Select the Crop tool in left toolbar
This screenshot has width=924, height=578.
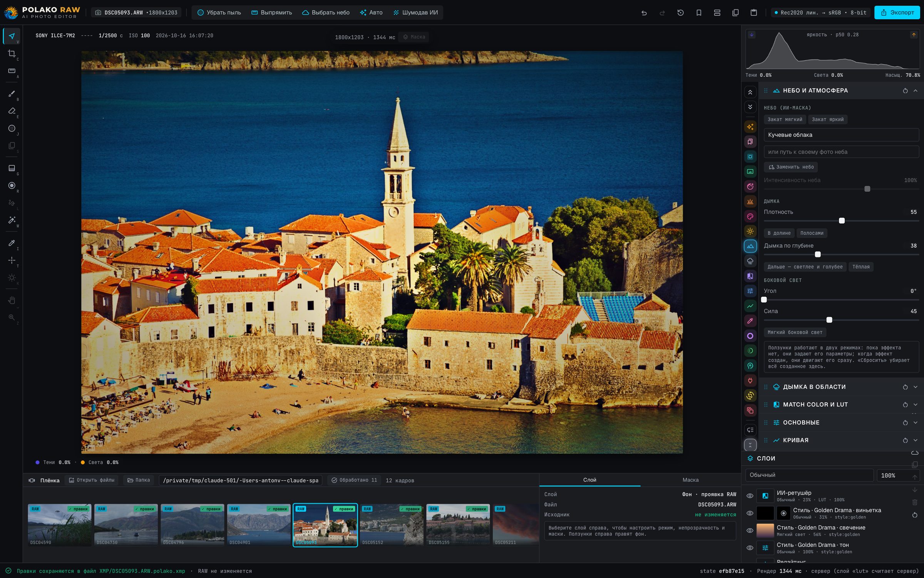[12, 54]
